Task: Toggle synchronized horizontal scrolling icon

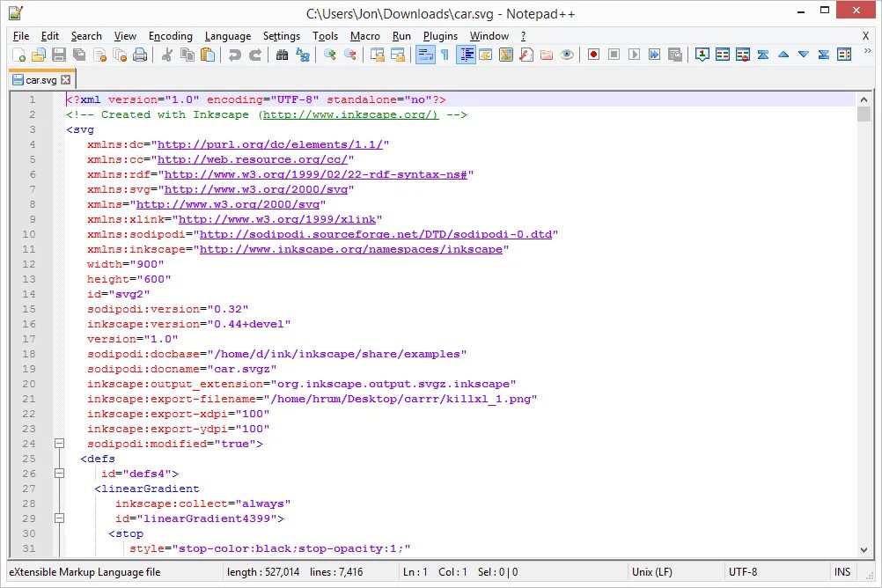Action: (397, 55)
